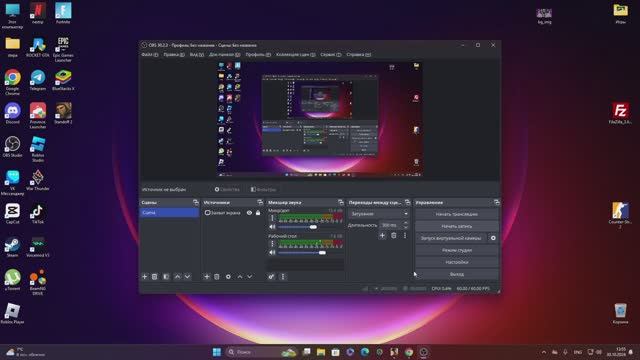The width and height of the screenshot is (640, 360).
Task: Open transition properties three-dot menu
Action: 405,236
